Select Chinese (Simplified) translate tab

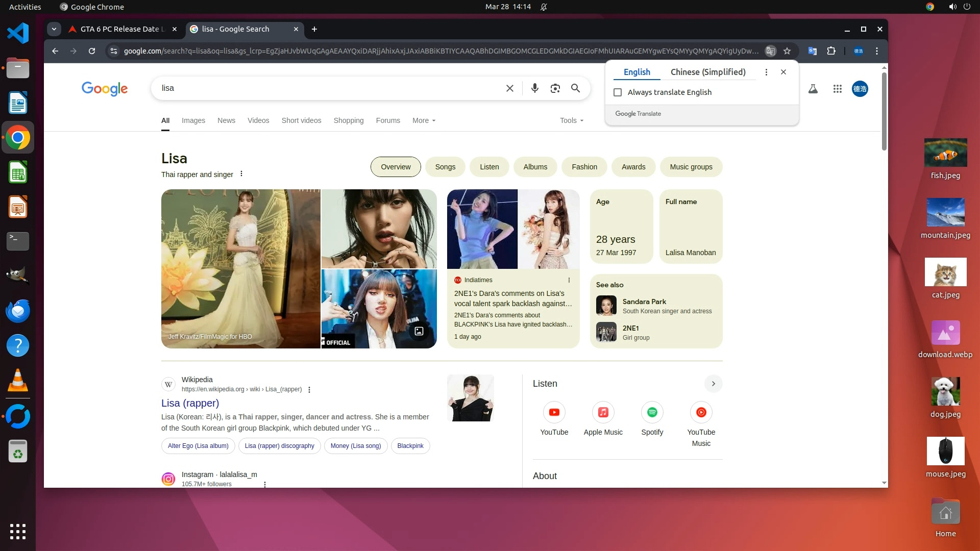[x=707, y=72]
